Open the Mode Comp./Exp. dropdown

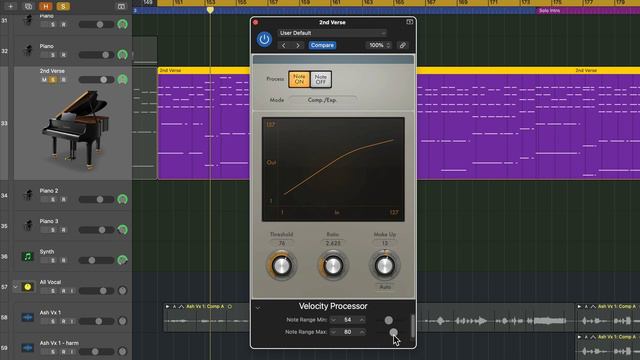pyautogui.click(x=322, y=100)
